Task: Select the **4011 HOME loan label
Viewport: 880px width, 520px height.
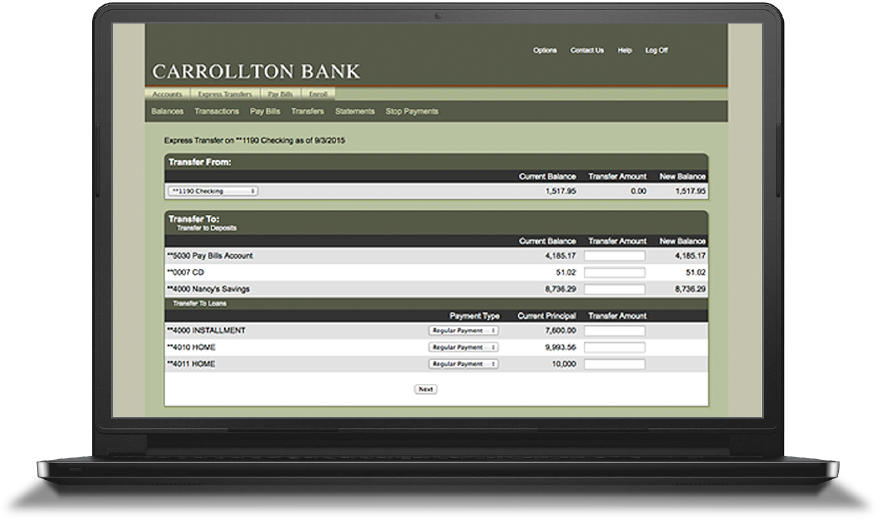Action: point(191,364)
